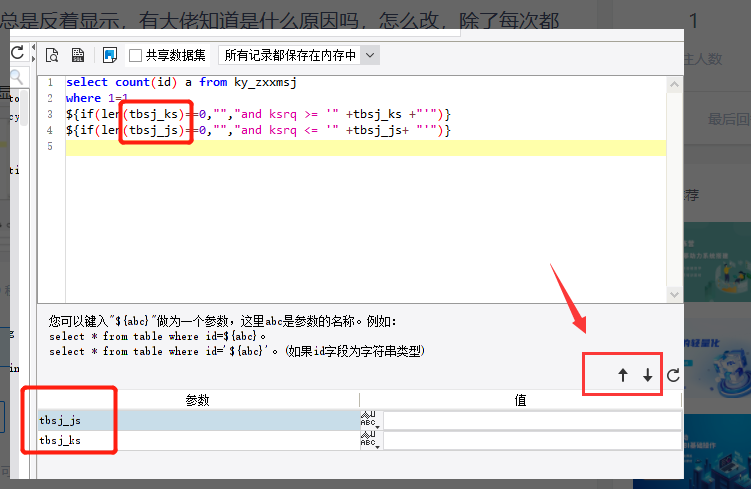The height and width of the screenshot is (489, 751).
Task: Refresh the parameter list with the reload icon
Action: [x=673, y=375]
